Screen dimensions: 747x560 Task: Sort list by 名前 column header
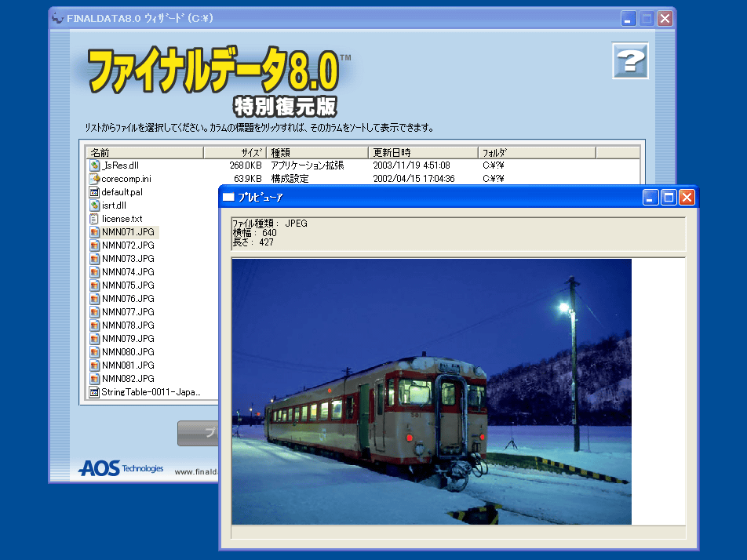[x=145, y=152]
